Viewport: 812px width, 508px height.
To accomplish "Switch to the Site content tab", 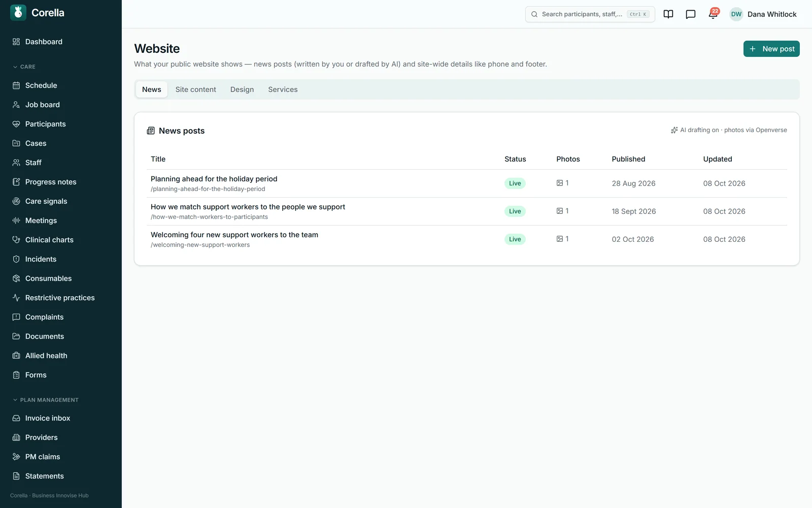I will coord(196,89).
